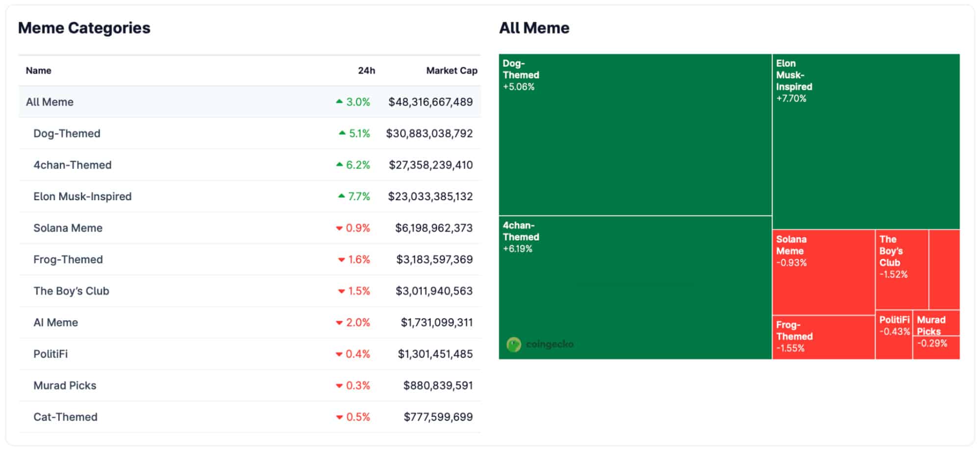This screenshot has width=980, height=452.
Task: Select Frog-Themed in the category table
Action: click(x=68, y=260)
